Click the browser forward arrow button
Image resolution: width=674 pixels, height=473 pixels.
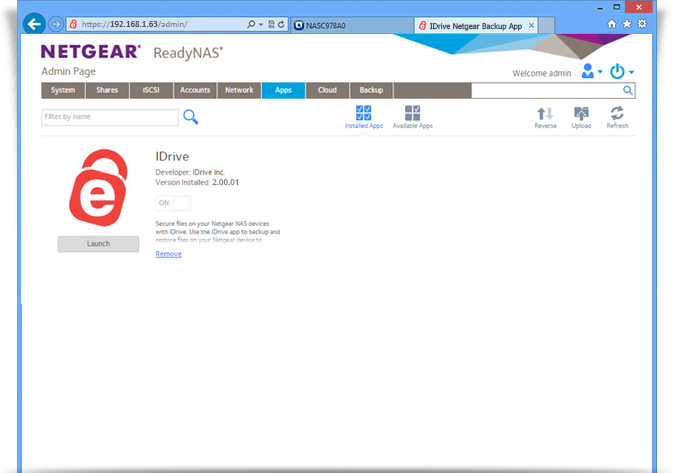[x=56, y=24]
